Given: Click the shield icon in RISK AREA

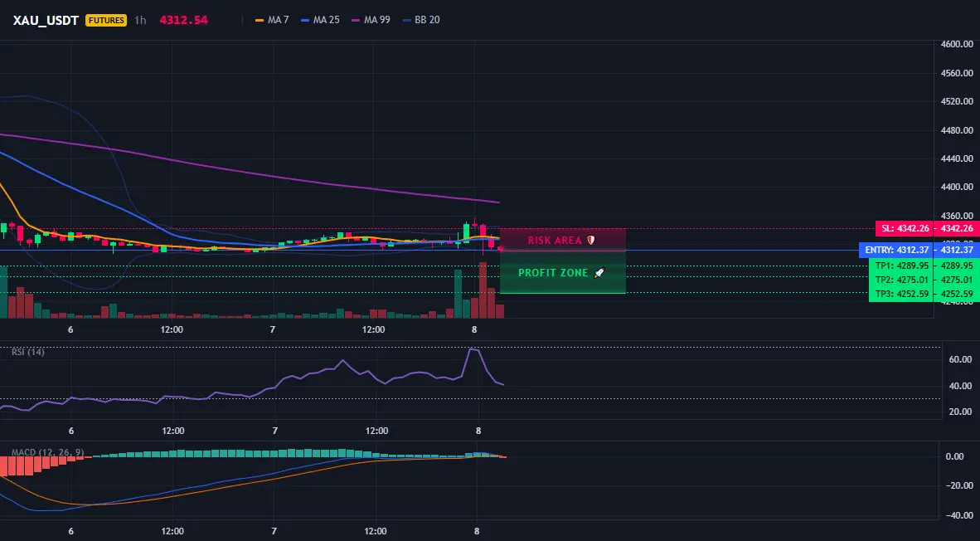Looking at the screenshot, I should pos(590,240).
